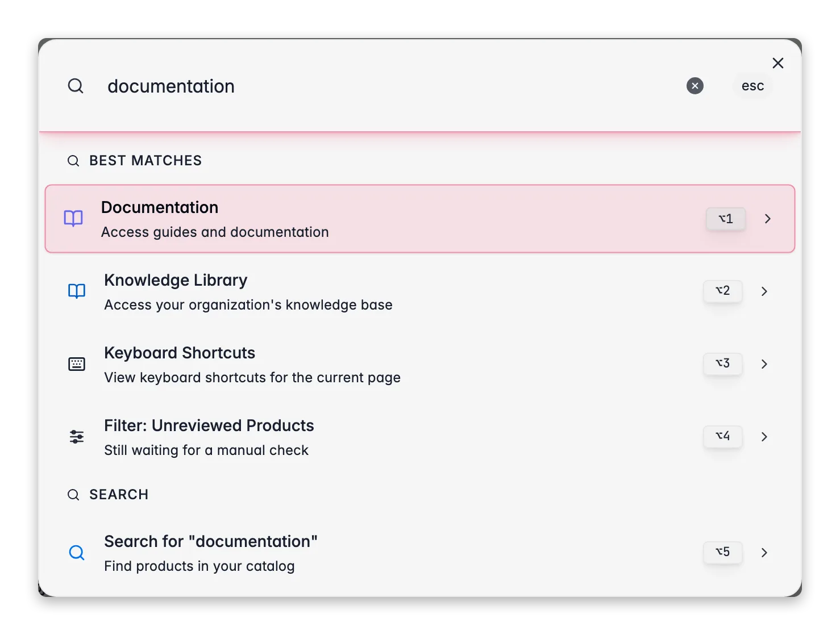This screenshot has width=840, height=635.
Task: Click "Still waiting for a manual check" text
Action: (206, 450)
